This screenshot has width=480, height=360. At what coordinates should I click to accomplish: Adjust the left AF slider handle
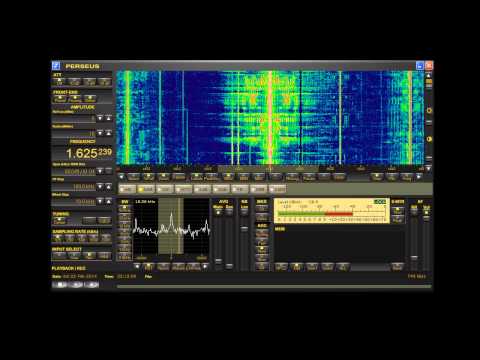[x=414, y=257]
